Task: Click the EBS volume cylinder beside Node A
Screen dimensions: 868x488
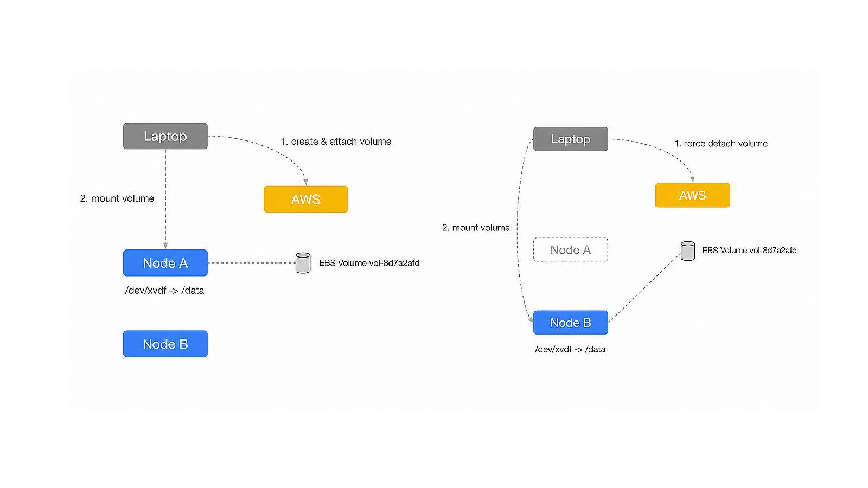Action: (303, 263)
